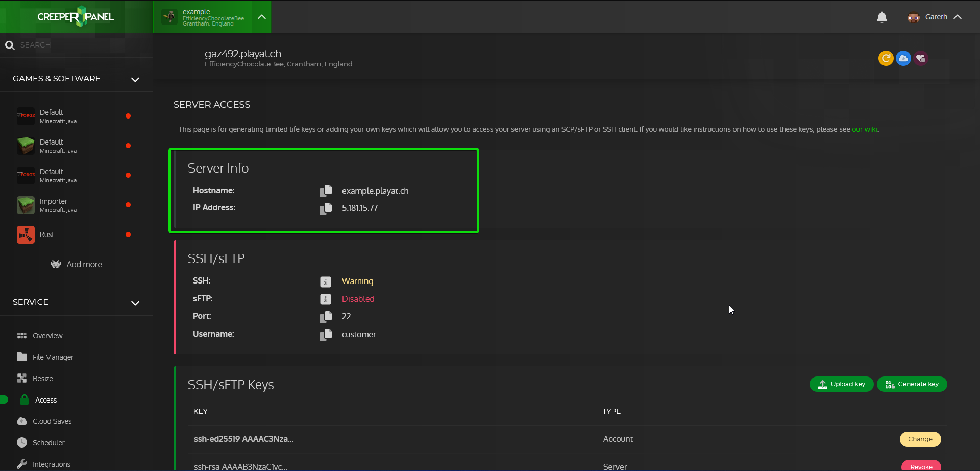Open the notifications bell

pos(881,17)
